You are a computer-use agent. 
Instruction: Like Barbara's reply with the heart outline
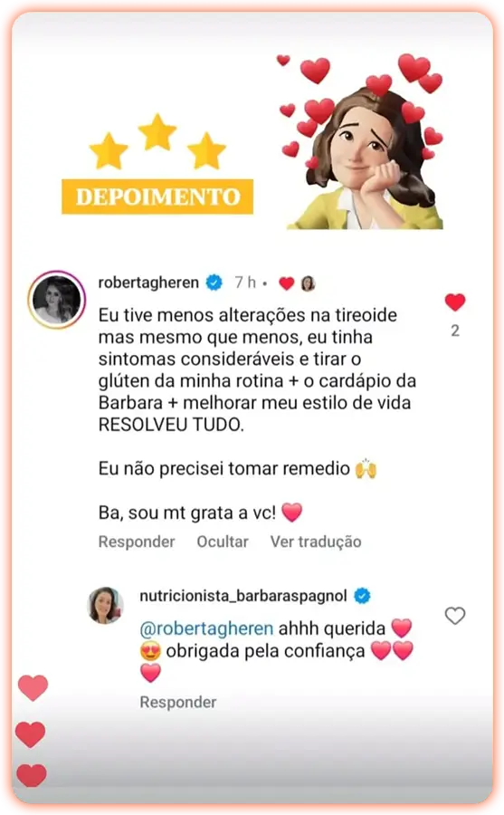(x=454, y=616)
